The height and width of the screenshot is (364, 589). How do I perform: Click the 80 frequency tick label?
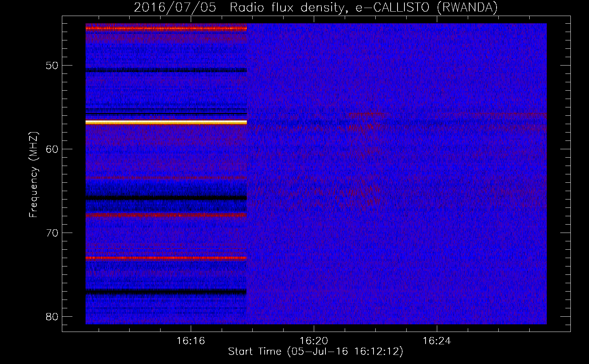coord(52,317)
